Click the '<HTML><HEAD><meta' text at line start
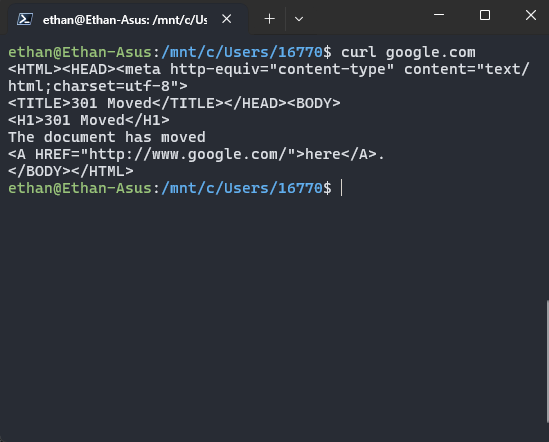 [84, 69]
